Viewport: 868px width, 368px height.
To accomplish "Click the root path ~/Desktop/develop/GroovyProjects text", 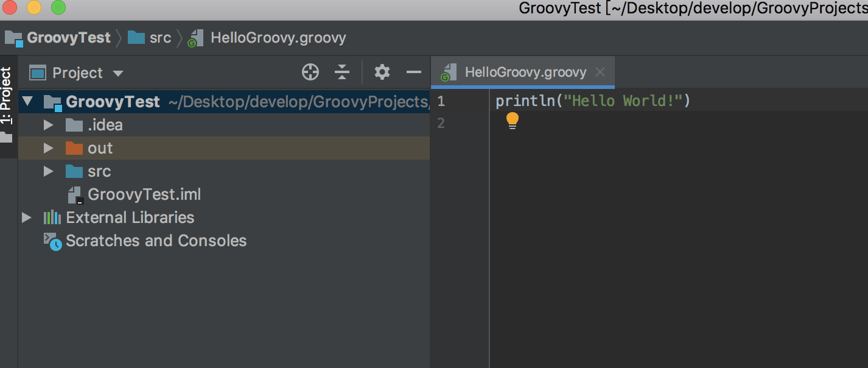I will click(x=298, y=102).
